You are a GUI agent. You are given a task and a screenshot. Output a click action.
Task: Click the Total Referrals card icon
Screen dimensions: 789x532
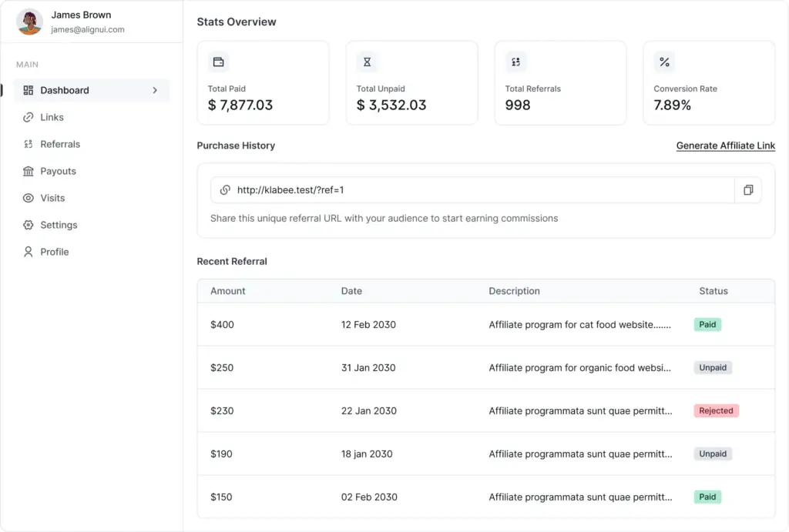pyautogui.click(x=515, y=62)
